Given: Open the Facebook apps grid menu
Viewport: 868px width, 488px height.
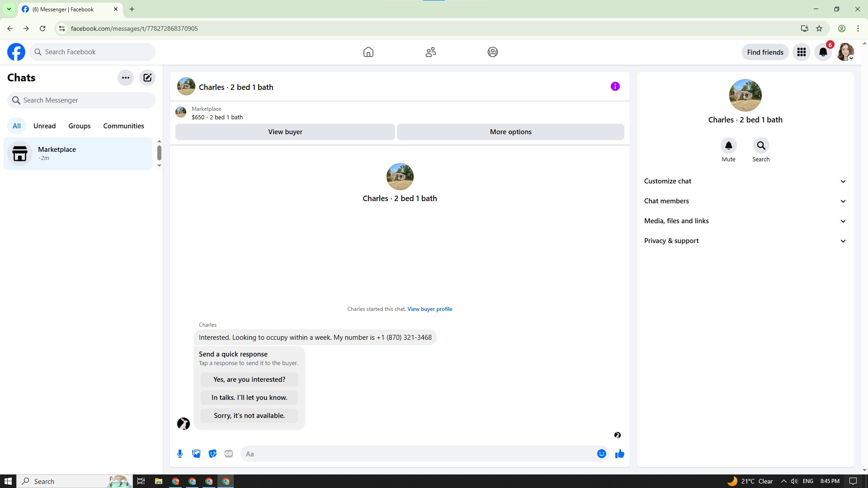Looking at the screenshot, I should pyautogui.click(x=802, y=52).
